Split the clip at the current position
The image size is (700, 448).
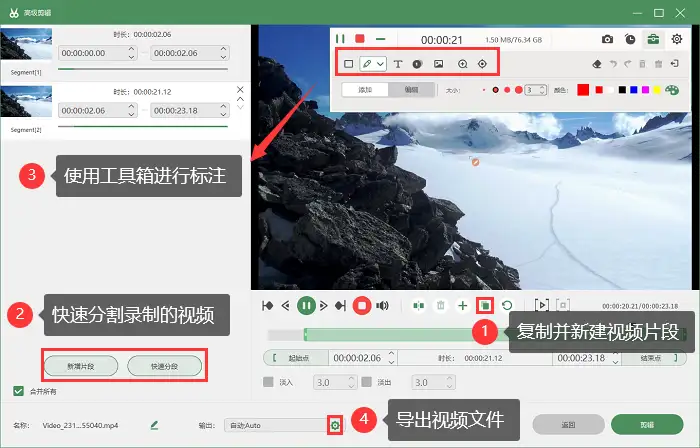click(x=418, y=306)
